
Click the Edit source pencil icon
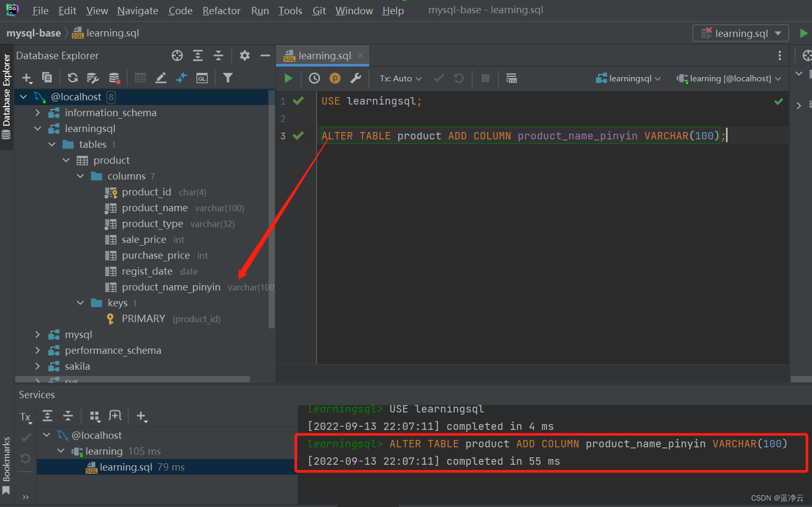pyautogui.click(x=161, y=78)
